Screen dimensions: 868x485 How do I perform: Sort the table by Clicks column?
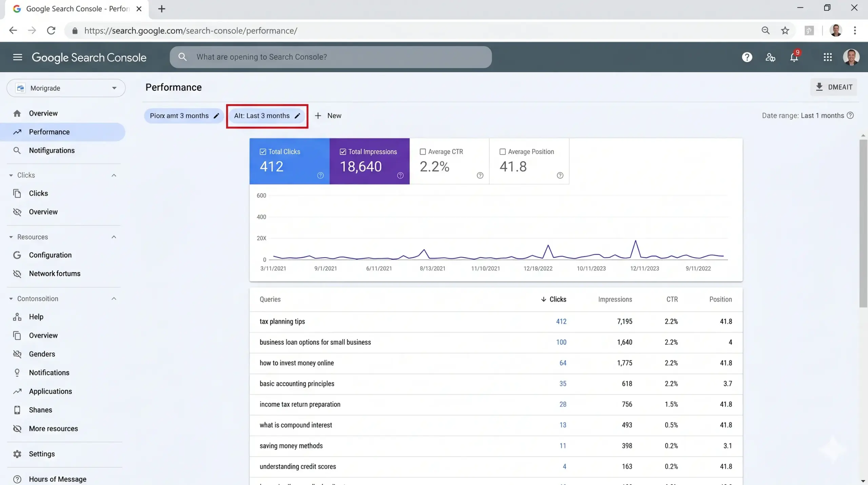click(x=553, y=299)
